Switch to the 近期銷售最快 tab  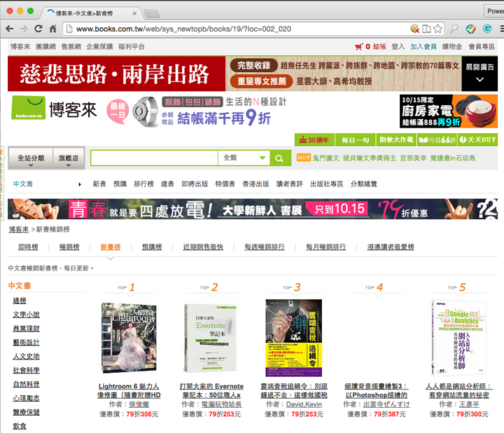(x=203, y=247)
